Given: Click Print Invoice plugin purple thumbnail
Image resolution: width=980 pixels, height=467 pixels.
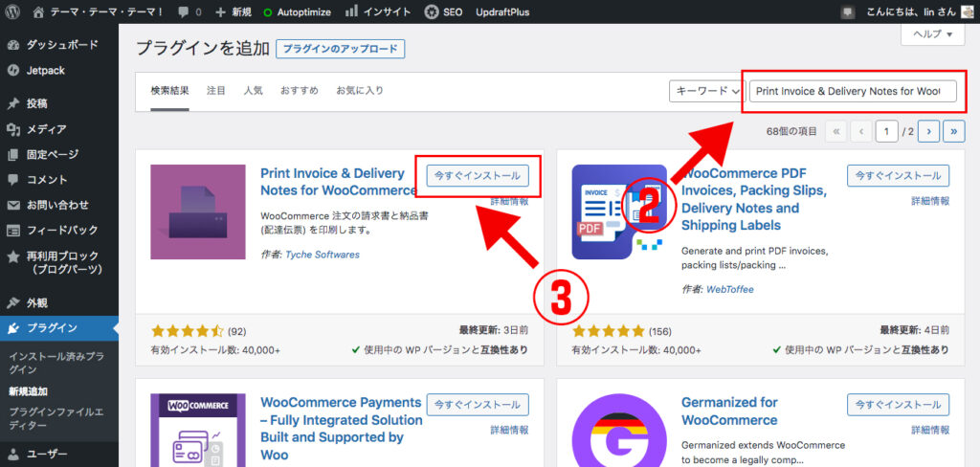Looking at the screenshot, I should click(x=198, y=211).
